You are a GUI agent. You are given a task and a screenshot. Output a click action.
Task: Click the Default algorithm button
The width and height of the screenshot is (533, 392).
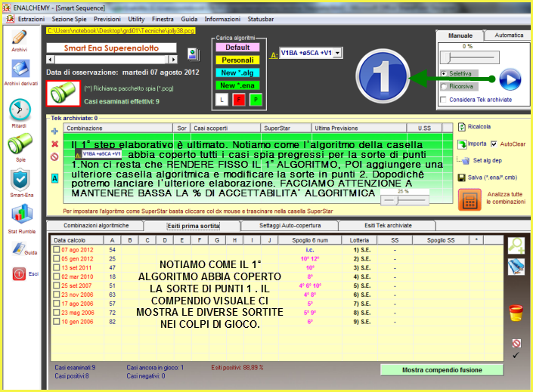click(x=237, y=48)
